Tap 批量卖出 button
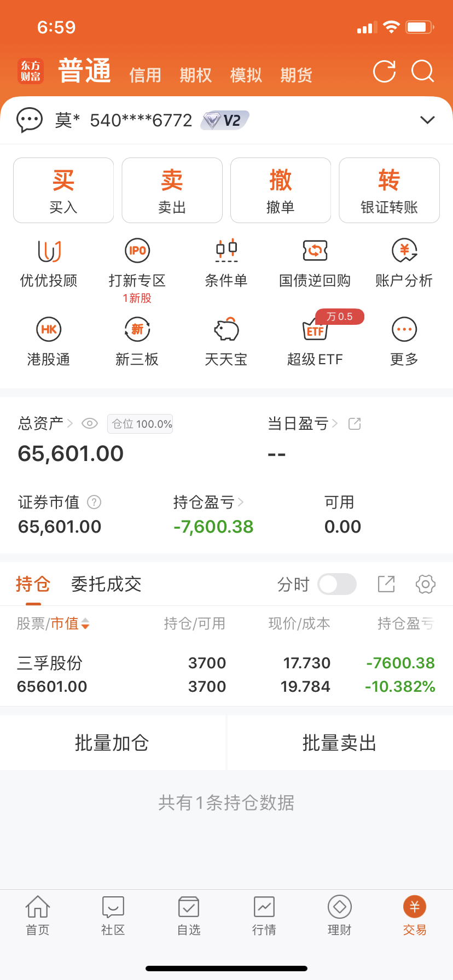The height and width of the screenshot is (980, 453). (340, 743)
